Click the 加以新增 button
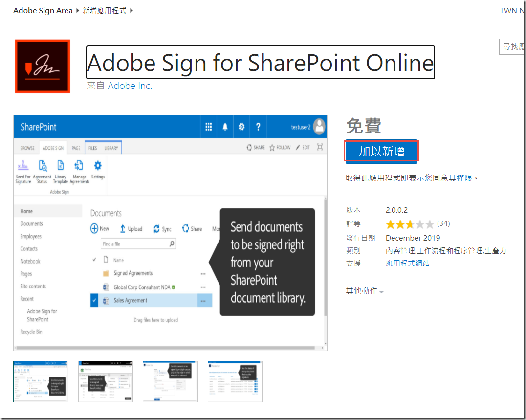This screenshot has width=526, height=420. [381, 152]
